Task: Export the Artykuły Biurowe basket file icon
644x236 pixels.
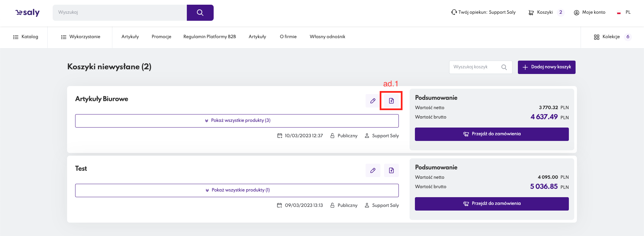Action: (x=391, y=101)
